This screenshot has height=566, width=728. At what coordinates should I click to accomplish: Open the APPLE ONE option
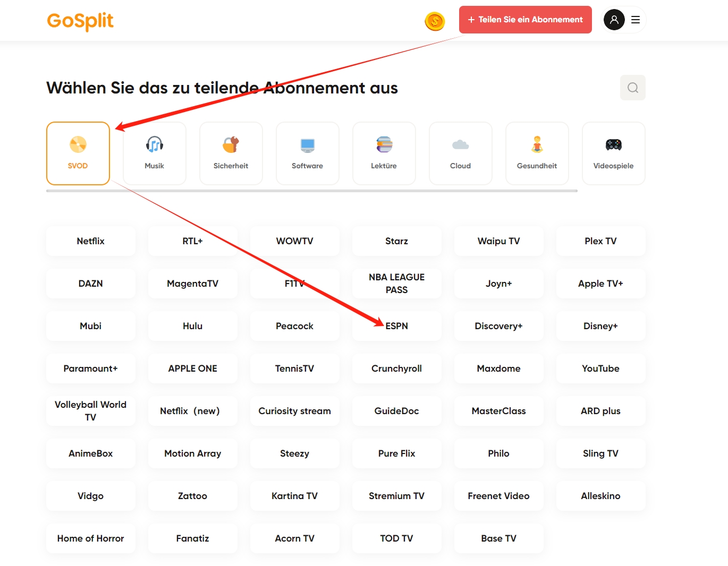coord(193,368)
